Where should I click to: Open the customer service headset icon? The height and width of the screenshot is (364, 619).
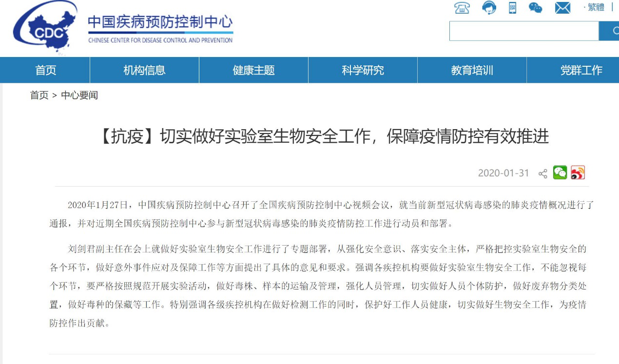(489, 8)
